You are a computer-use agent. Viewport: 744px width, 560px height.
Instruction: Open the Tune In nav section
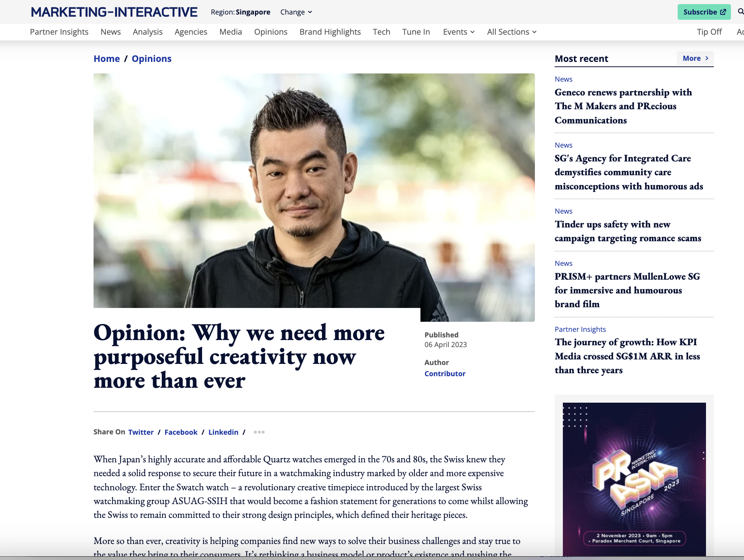416,32
